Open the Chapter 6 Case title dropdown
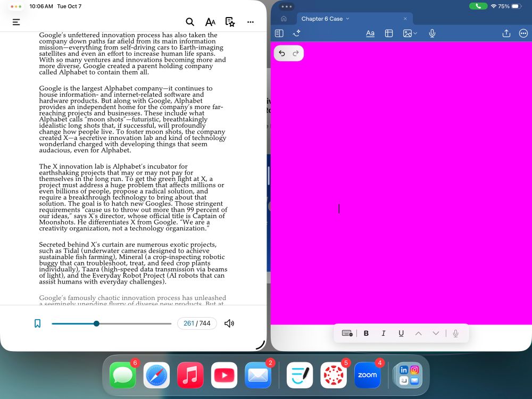The height and width of the screenshot is (399, 532). tap(325, 19)
